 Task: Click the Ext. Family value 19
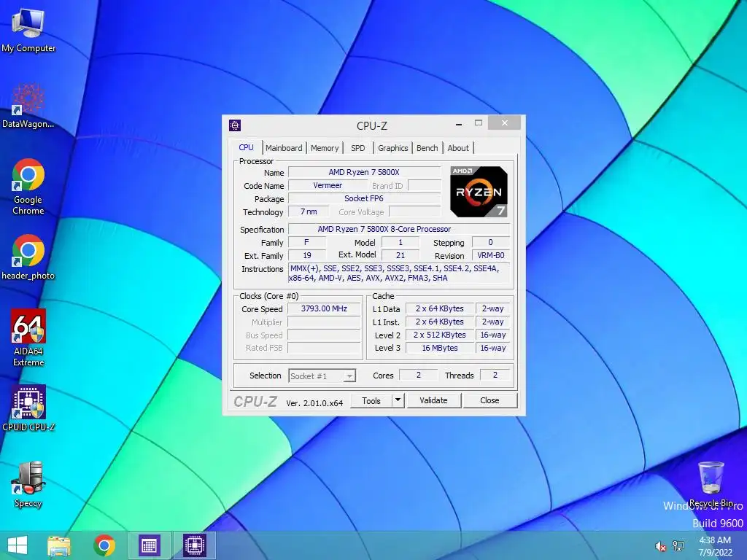click(307, 255)
